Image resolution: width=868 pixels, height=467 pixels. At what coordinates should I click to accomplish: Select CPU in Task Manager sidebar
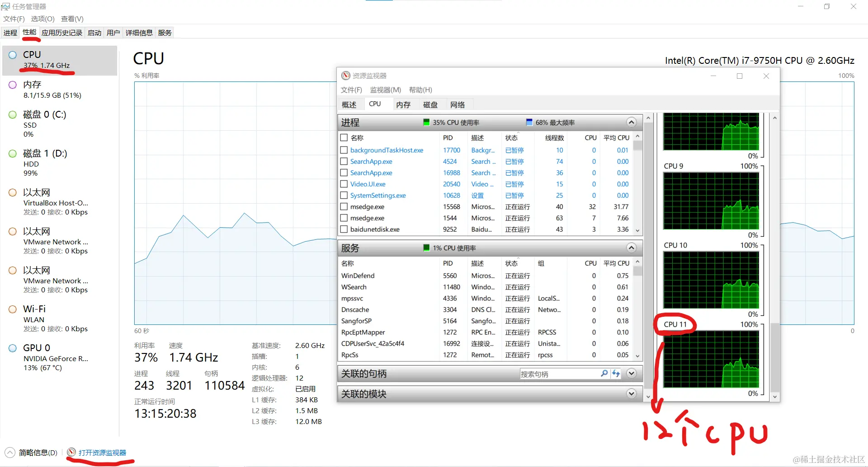pos(60,60)
